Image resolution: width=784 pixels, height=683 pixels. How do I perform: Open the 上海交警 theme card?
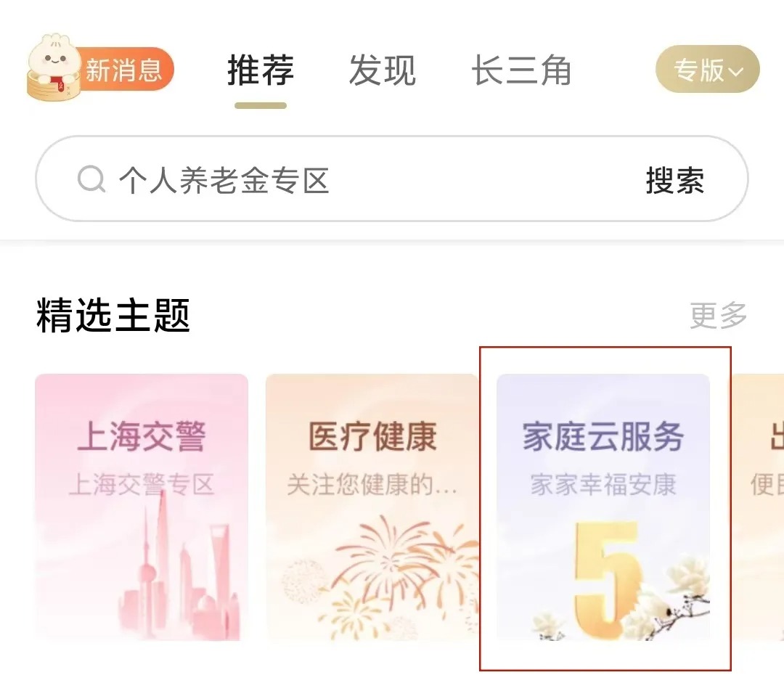[x=142, y=507]
